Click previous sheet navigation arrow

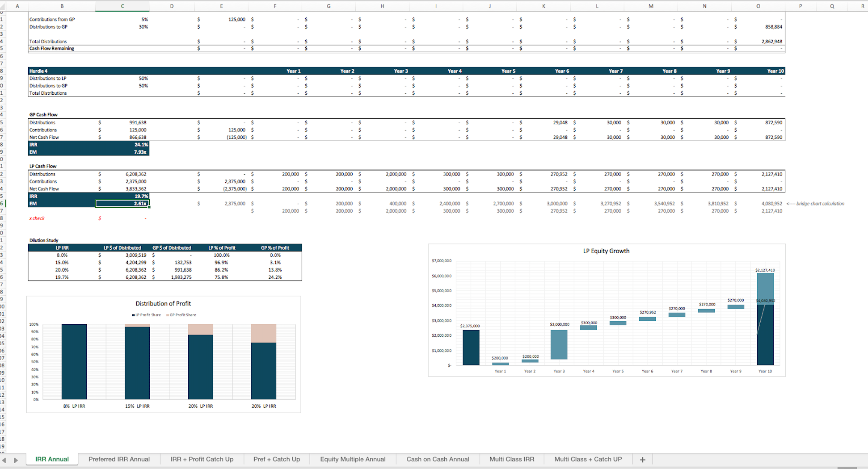click(x=4, y=460)
